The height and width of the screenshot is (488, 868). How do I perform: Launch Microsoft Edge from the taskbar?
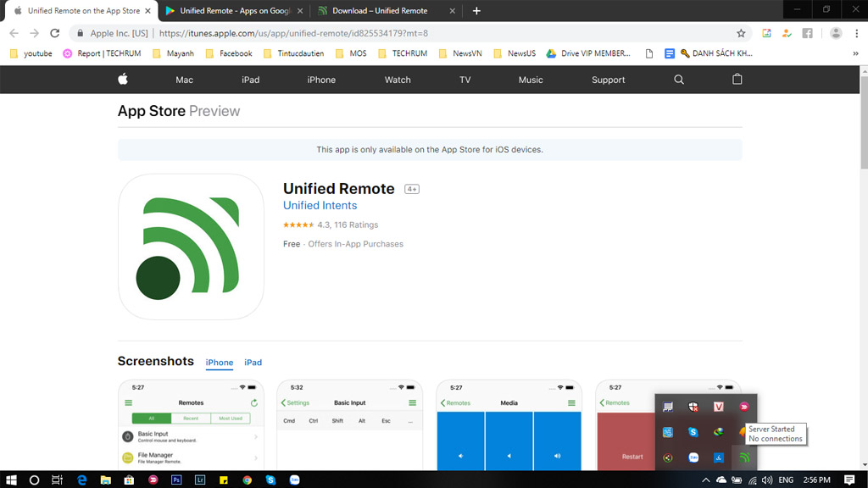[82, 480]
